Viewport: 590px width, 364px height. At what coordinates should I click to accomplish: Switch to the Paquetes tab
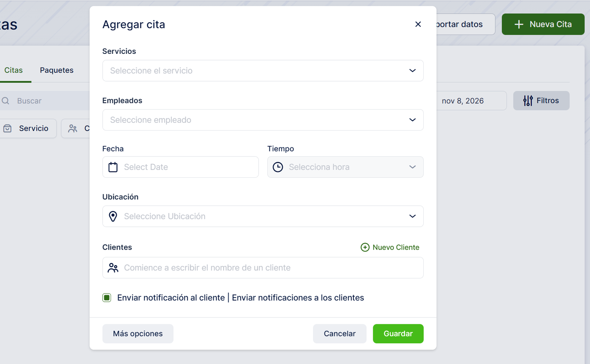[56, 70]
